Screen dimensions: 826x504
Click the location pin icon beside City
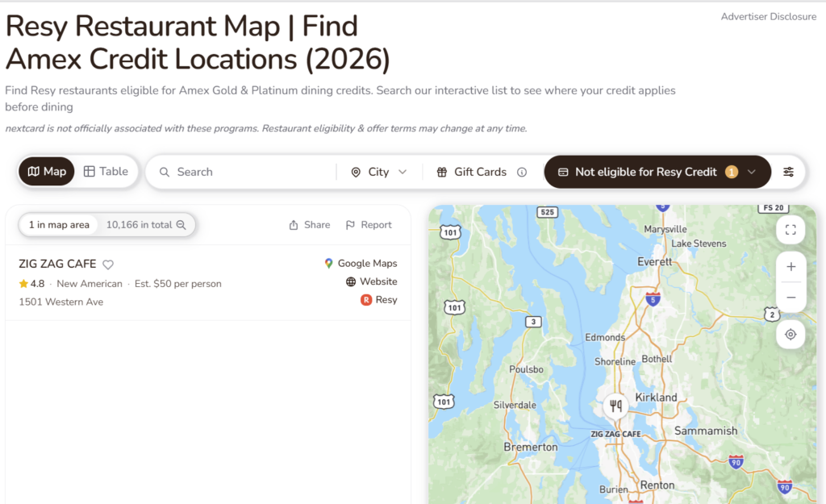(x=356, y=173)
